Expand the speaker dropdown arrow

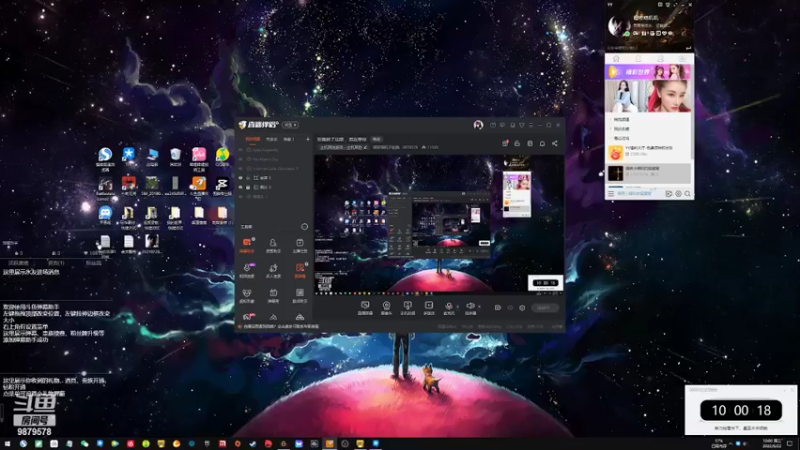tap(479, 307)
